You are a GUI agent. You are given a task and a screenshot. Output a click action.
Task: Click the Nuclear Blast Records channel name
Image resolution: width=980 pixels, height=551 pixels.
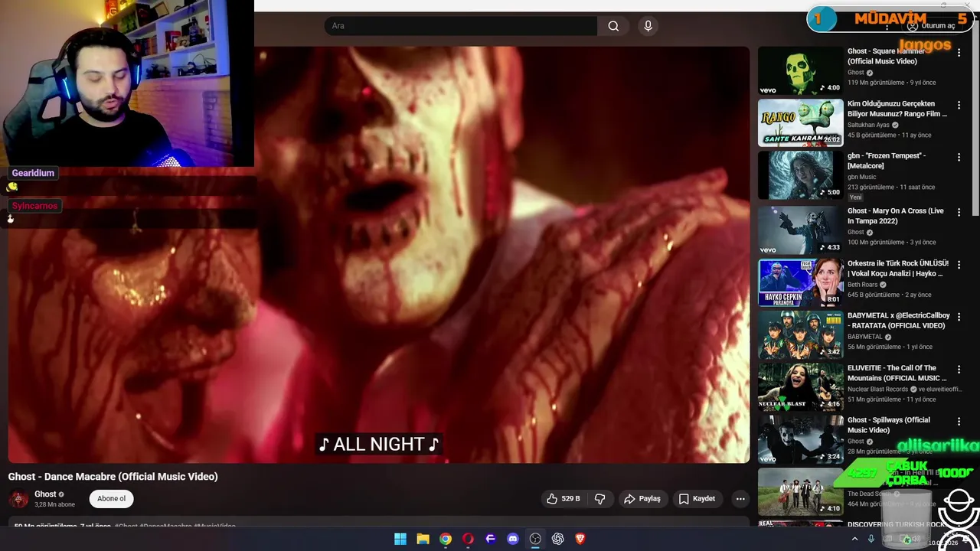(x=877, y=389)
